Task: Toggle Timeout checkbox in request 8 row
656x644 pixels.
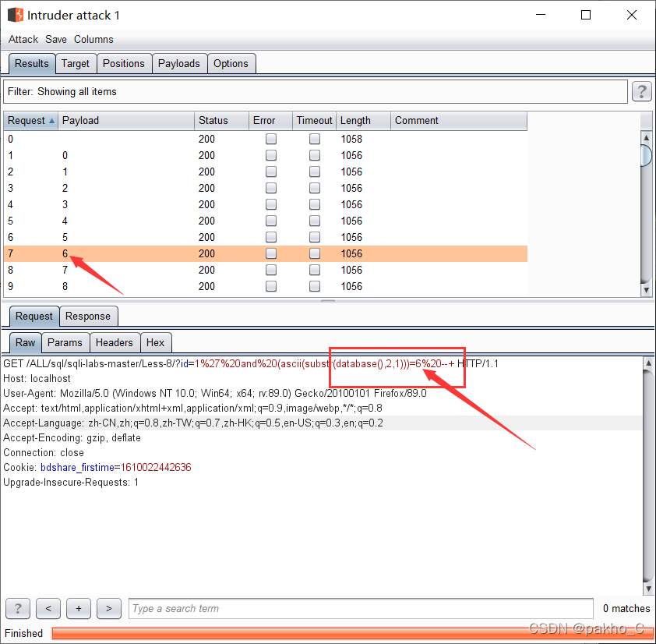Action: [315, 270]
